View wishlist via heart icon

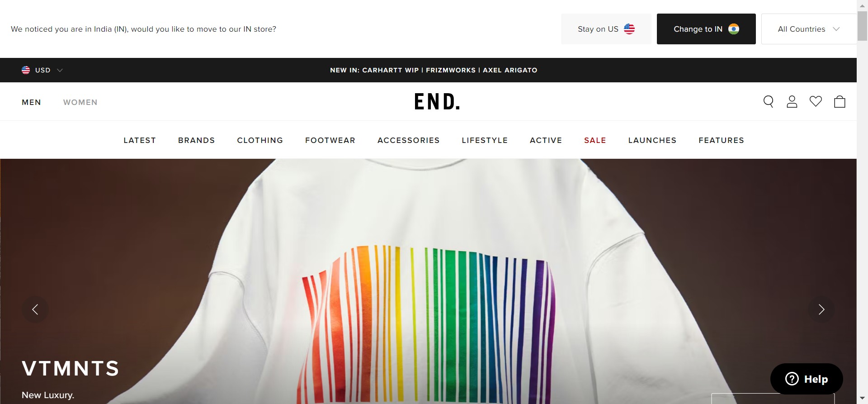coord(816,101)
